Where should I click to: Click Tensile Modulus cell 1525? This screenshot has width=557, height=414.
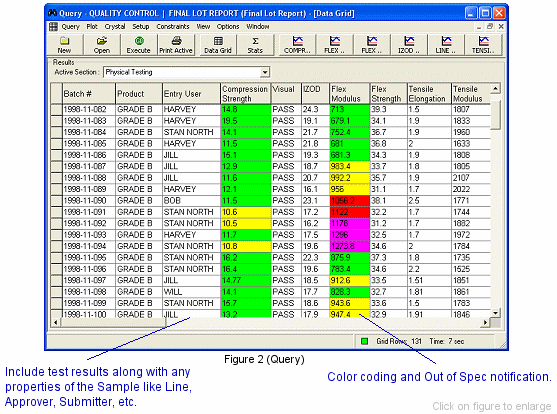[x=471, y=269]
